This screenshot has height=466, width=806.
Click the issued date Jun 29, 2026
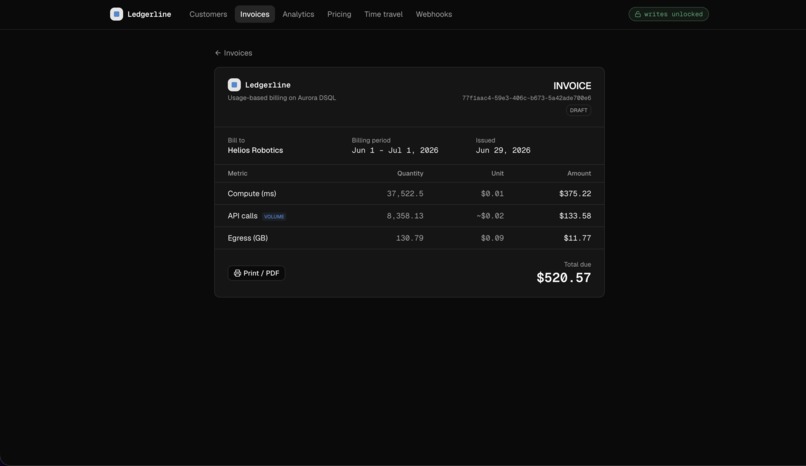[x=503, y=151]
